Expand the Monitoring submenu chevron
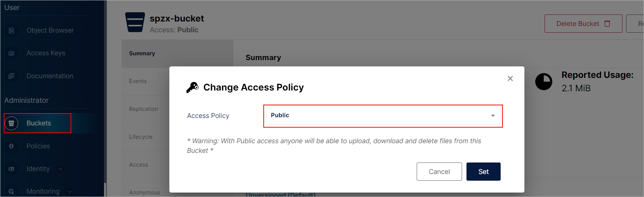 (x=70, y=192)
